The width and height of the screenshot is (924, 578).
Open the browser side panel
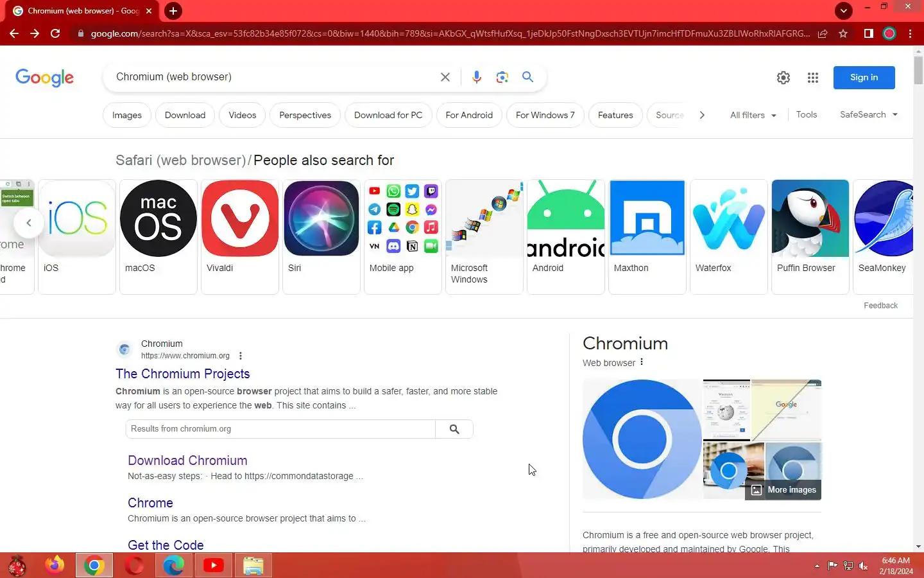click(x=868, y=33)
